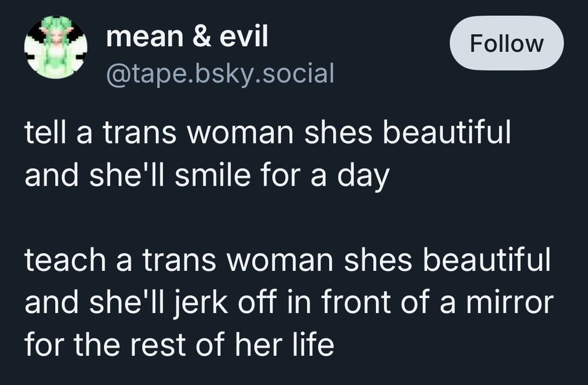Screen dimensions: 588x385
Task: Click the line "tell a trans woman shes beautiful"
Action: tap(268, 133)
